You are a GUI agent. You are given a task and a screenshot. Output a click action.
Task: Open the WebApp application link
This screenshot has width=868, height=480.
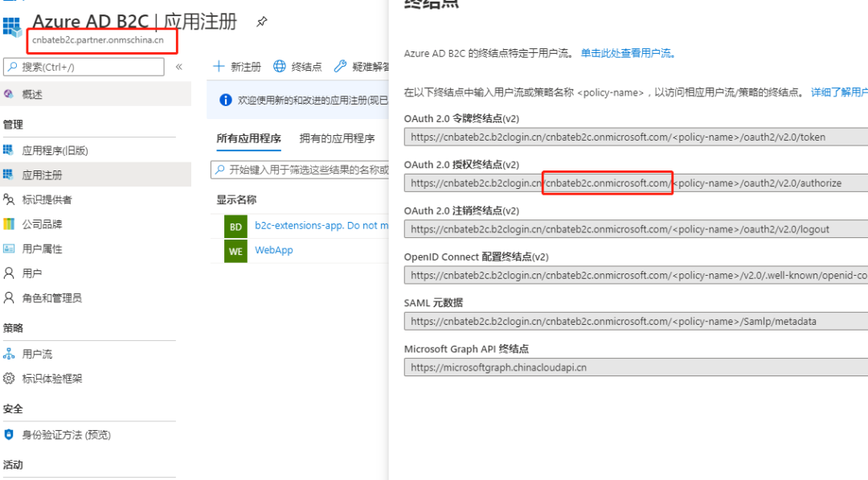click(273, 250)
